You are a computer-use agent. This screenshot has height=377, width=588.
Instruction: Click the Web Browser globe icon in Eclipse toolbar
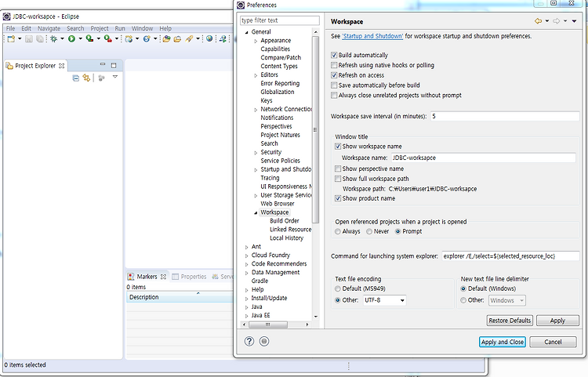pos(209,38)
